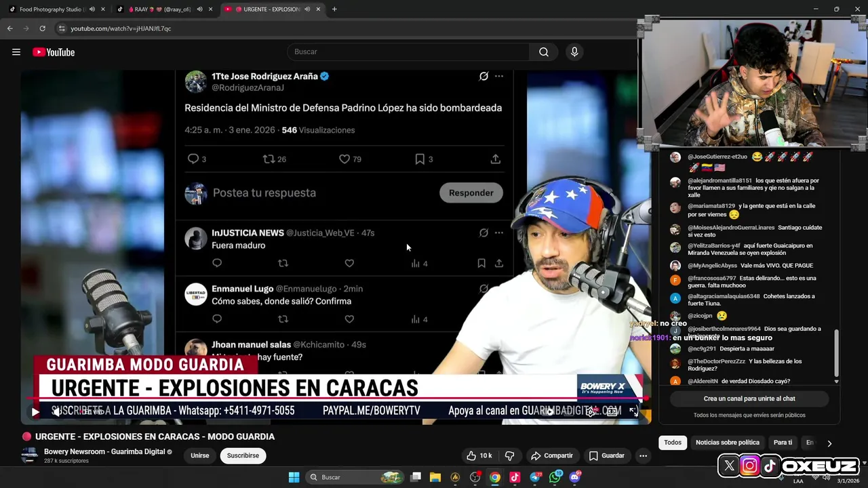Click the YouTube search magnifier button
The height and width of the screenshot is (488, 868).
(x=544, y=52)
